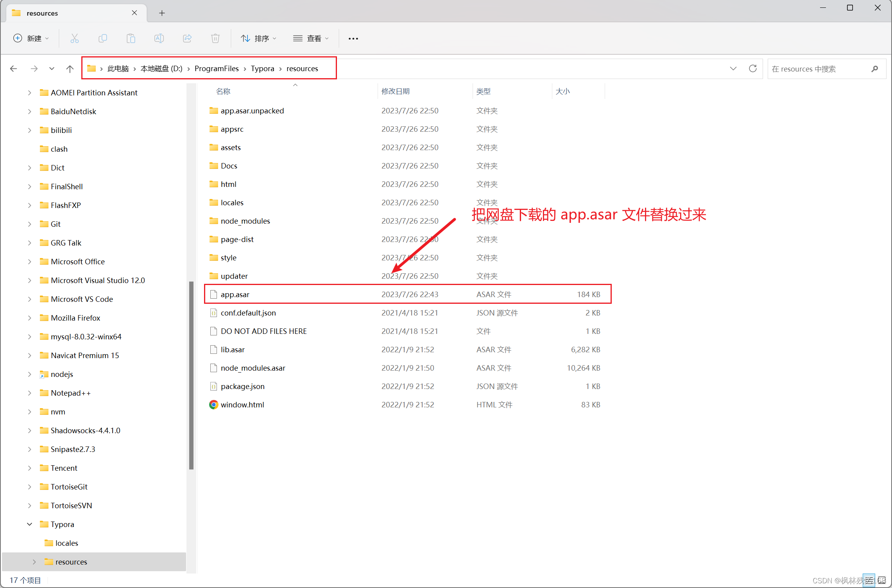Select the page-dist folder
892x588 pixels.
click(237, 239)
